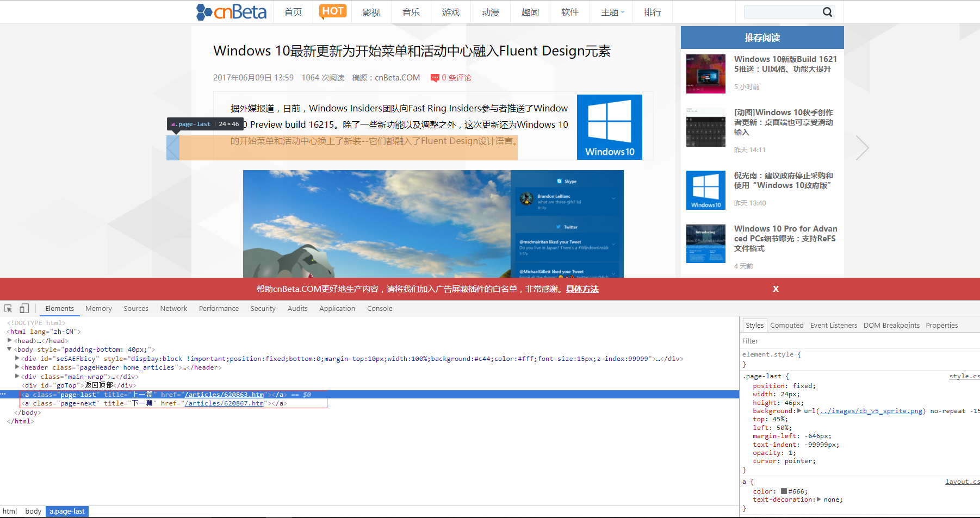This screenshot has width=980, height=518.
Task: Click the 具体方法 link in banner
Action: (x=582, y=289)
